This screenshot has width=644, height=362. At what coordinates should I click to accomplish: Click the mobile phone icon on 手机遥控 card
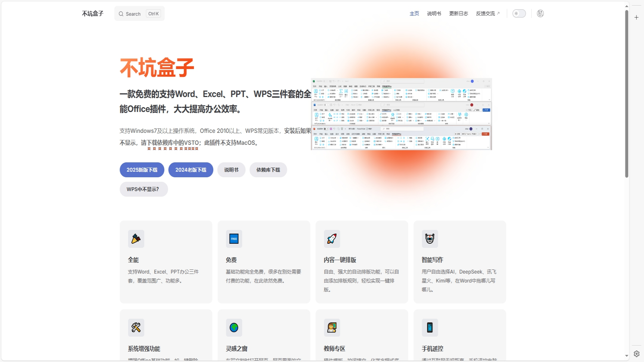(x=430, y=328)
